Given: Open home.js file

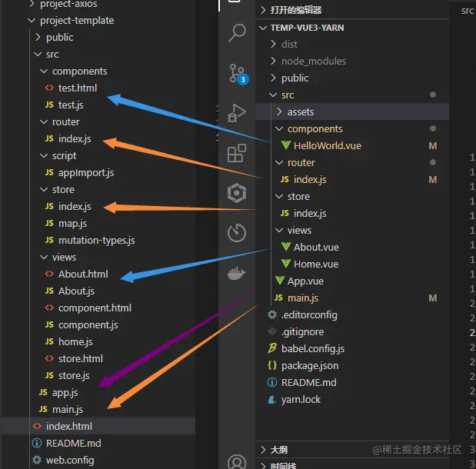Looking at the screenshot, I should click(75, 342).
